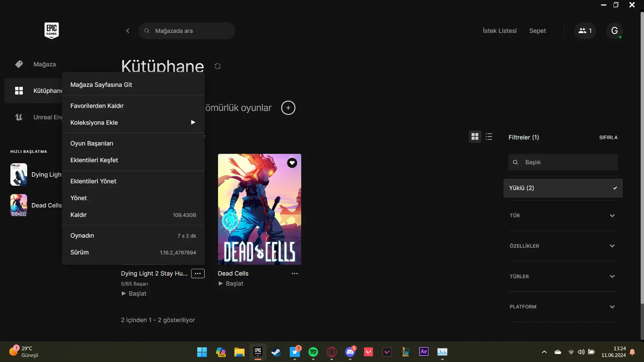Open Sepet cart

pyautogui.click(x=538, y=31)
